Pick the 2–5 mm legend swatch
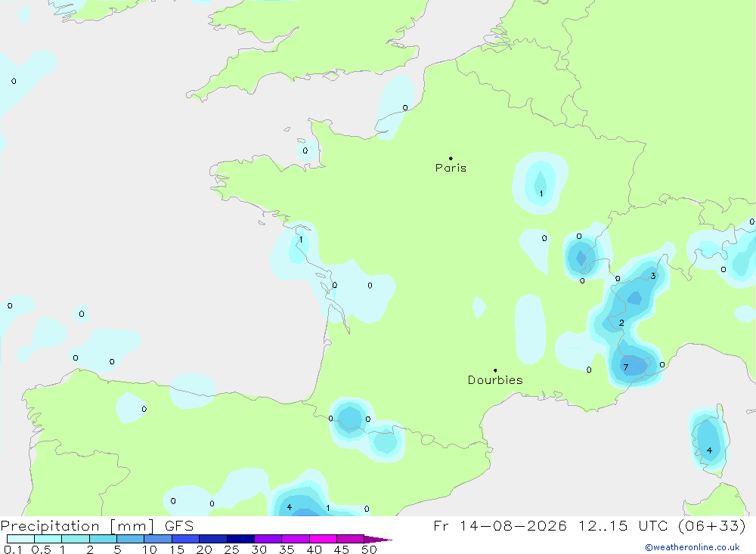 tap(103, 539)
